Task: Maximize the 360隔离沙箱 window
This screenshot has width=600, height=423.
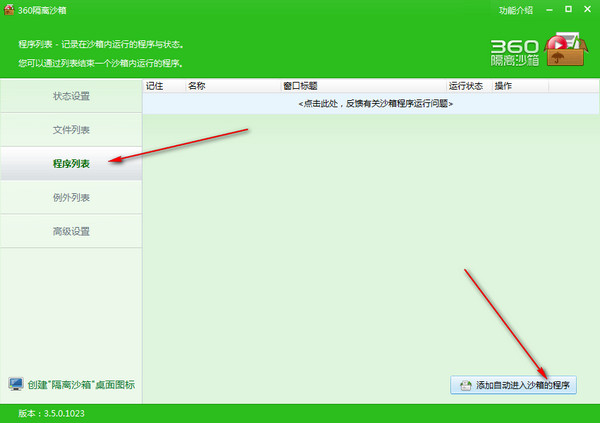Action: 567,9
